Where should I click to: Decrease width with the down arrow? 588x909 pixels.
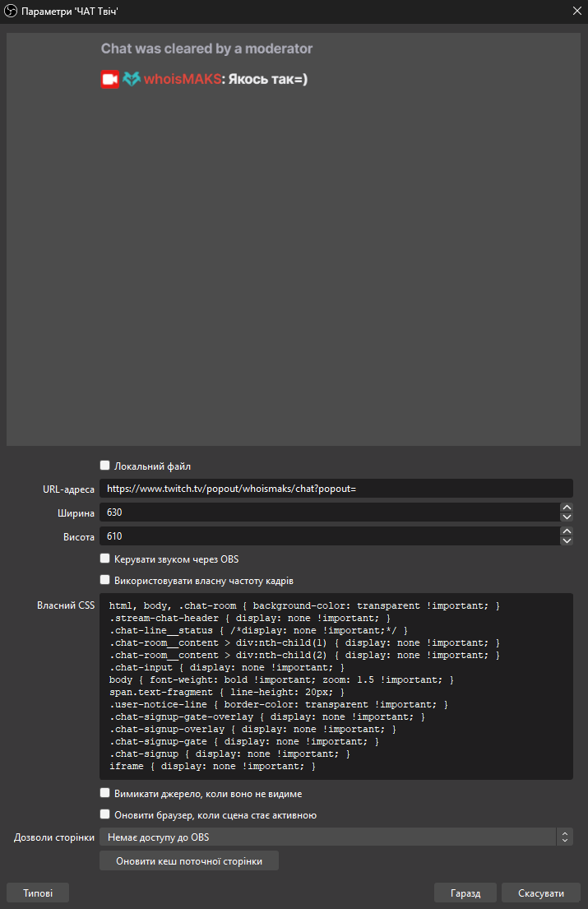tap(566, 517)
